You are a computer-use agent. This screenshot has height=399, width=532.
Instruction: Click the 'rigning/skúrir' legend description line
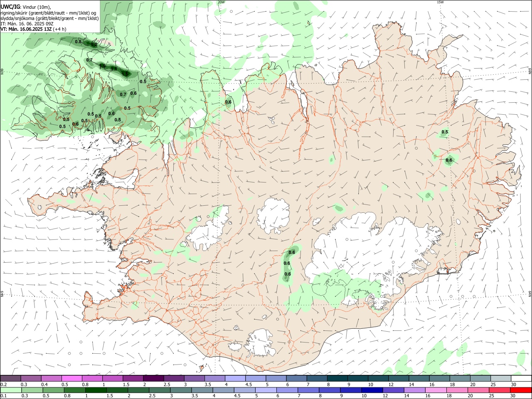pos(48,13)
